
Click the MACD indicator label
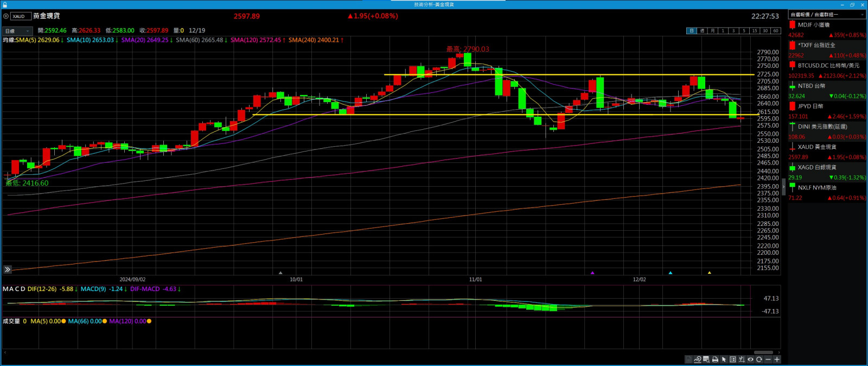point(14,289)
